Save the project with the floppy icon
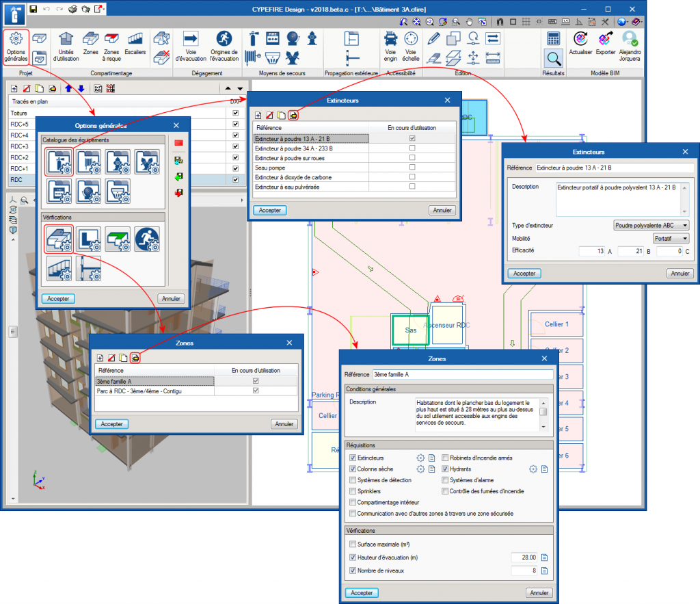 pos(33,9)
